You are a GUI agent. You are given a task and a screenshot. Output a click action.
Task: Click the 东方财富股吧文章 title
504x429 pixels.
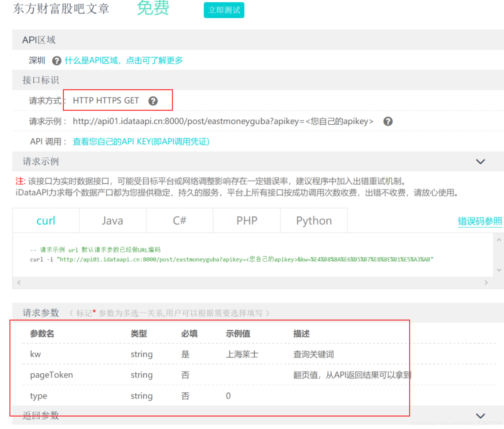61,8
